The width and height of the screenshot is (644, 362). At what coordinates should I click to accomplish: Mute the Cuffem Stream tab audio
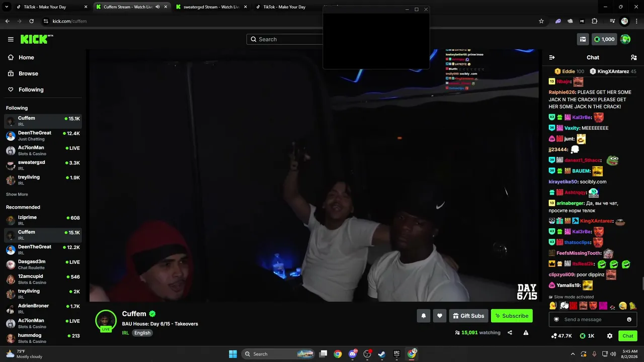point(157,7)
